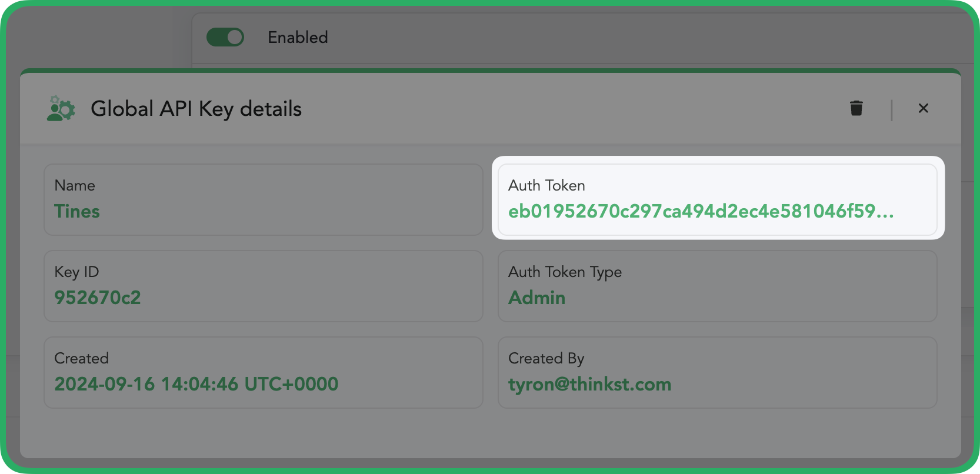Select the Name field showing Tines
The width and height of the screenshot is (980, 474).
point(264,200)
